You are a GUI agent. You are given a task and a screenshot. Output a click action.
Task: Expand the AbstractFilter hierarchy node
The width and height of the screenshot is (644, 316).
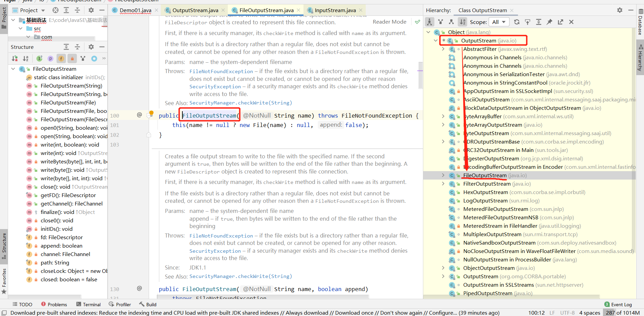[443, 49]
